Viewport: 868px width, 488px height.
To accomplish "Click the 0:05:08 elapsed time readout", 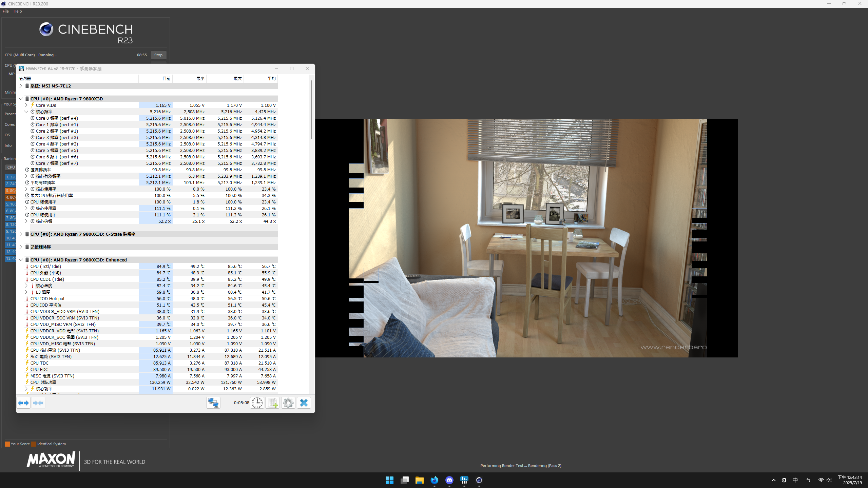I will coord(241,403).
